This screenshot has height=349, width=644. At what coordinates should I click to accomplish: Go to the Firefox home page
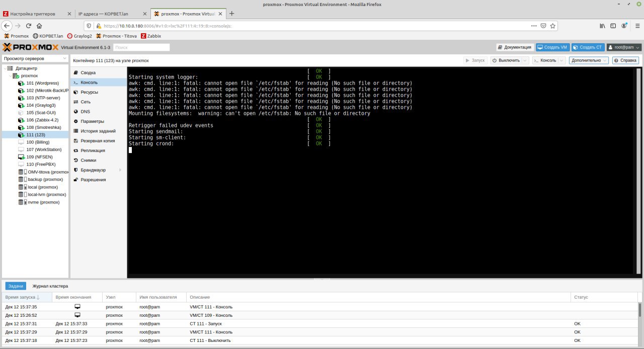39,26
